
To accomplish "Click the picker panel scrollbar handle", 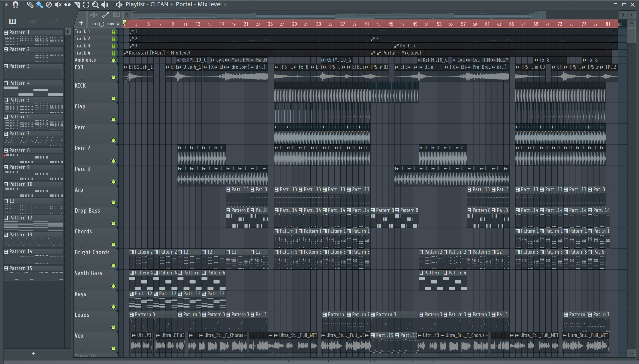I will click(x=67, y=32).
